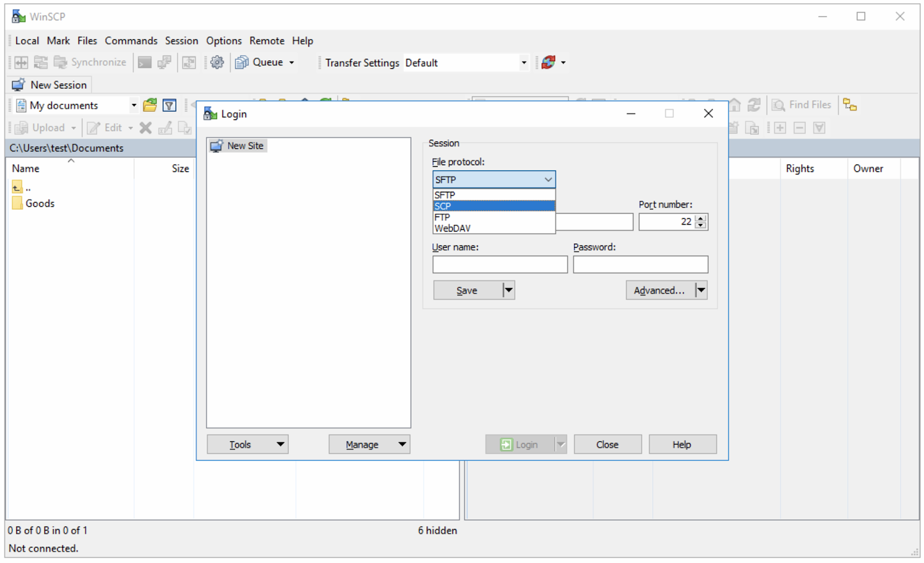Choose WebDAV from the protocol list

pos(494,228)
